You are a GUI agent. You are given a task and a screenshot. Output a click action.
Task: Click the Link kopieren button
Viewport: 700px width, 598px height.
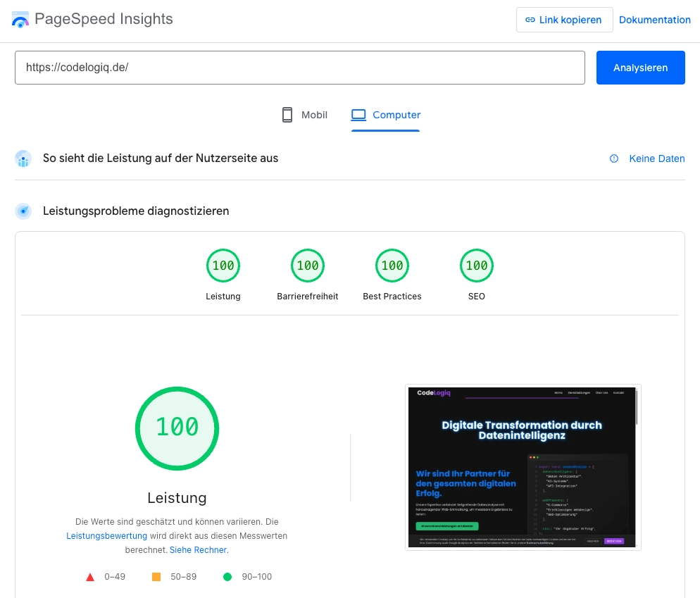(564, 20)
